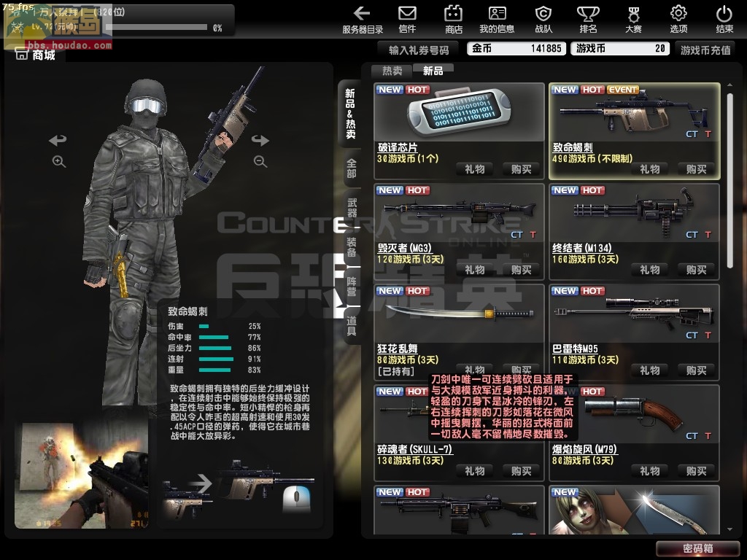Click the mouse icon in weapon preview
Image resolution: width=747 pixels, height=560 pixels.
coord(296,499)
